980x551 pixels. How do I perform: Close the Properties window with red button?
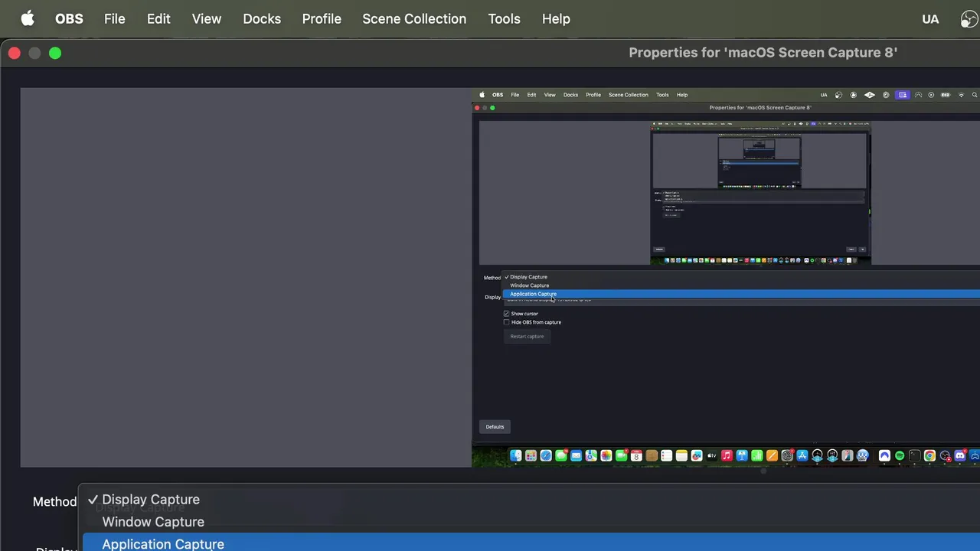tap(14, 53)
